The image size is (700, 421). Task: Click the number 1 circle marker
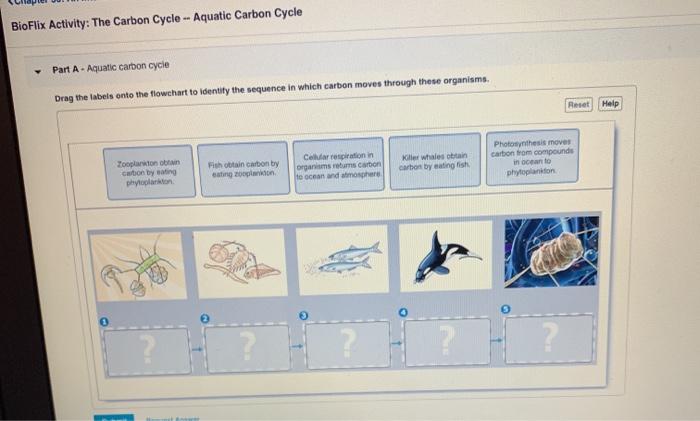[104, 322]
